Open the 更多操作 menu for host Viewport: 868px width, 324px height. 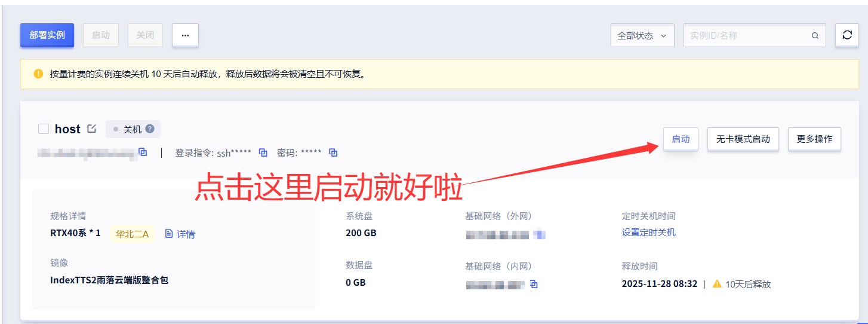pos(814,139)
